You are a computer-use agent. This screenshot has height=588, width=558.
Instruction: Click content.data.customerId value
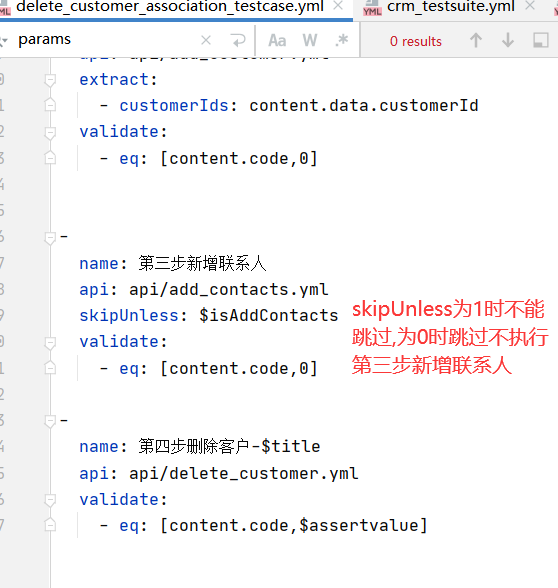364,106
